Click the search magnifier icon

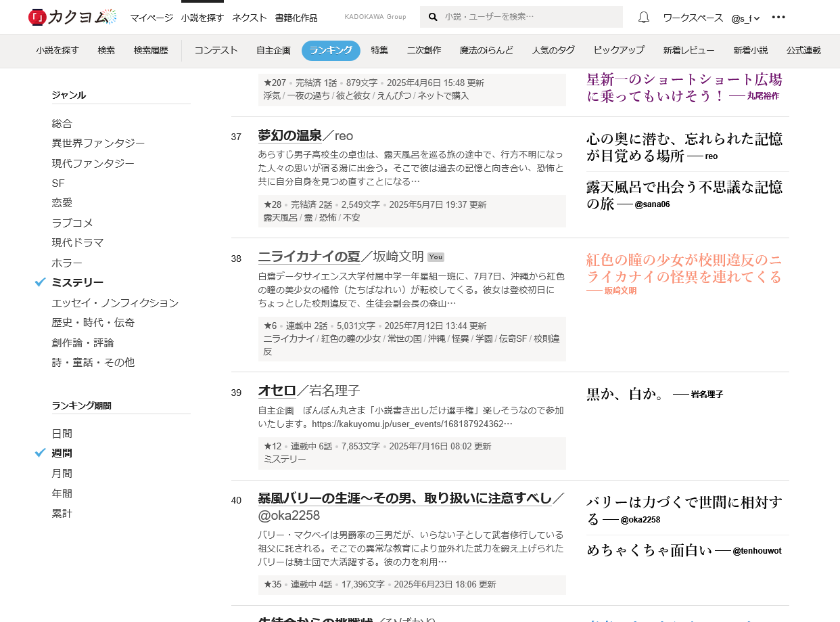click(433, 17)
